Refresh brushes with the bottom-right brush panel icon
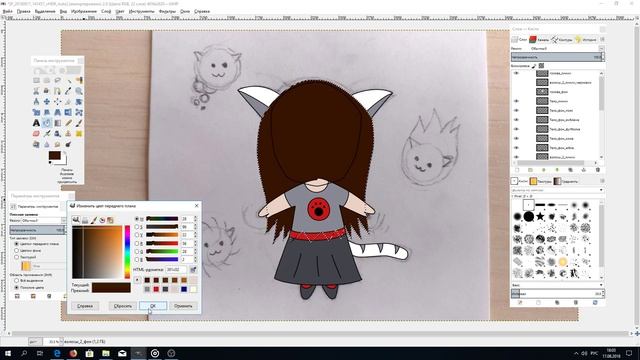This screenshot has width=640, height=360. click(595, 302)
